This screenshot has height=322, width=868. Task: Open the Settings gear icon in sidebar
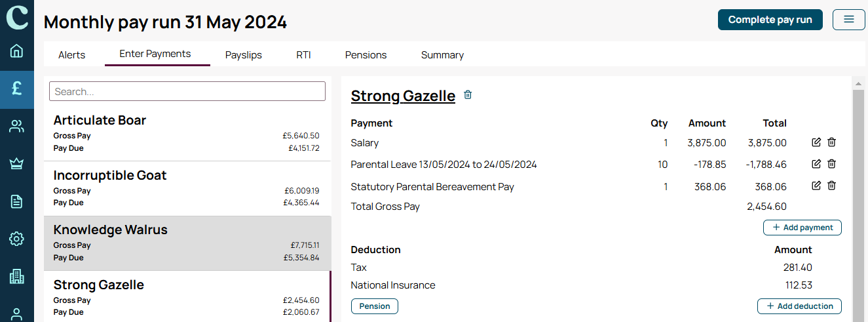coord(17,239)
